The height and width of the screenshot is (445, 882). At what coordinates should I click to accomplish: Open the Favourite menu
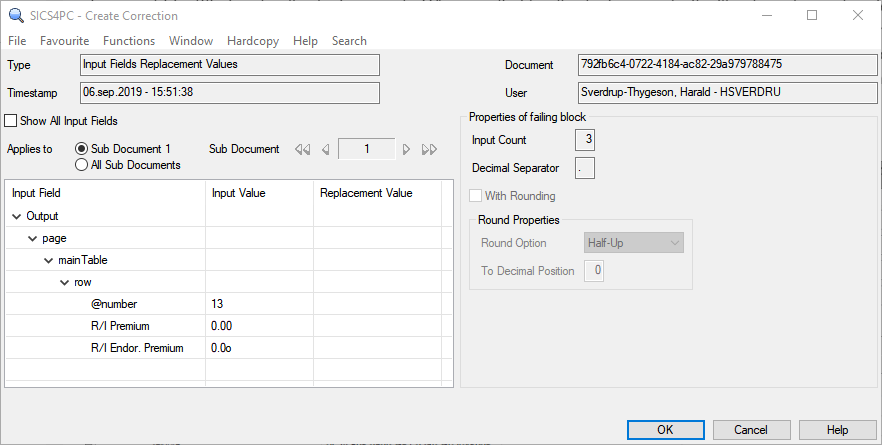click(65, 41)
